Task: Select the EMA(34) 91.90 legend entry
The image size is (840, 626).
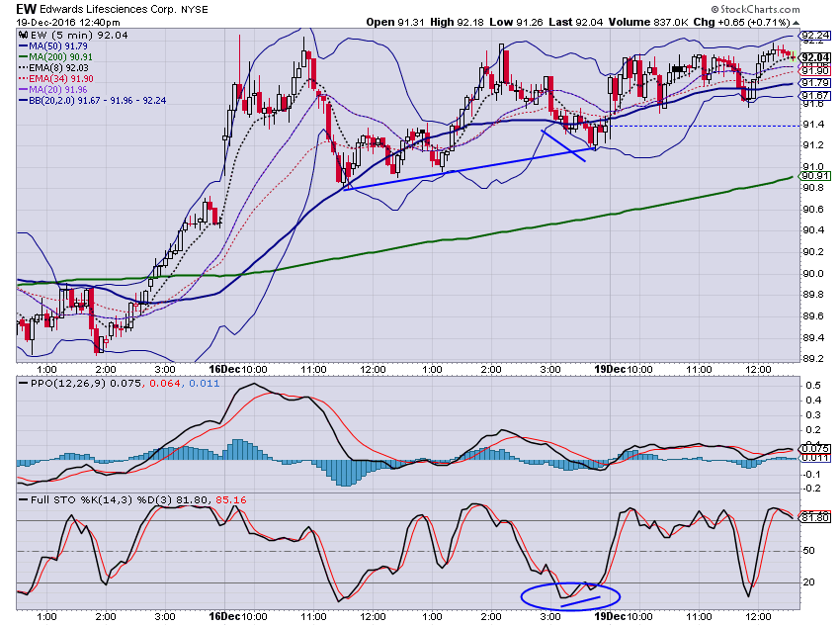Action: pos(61,79)
